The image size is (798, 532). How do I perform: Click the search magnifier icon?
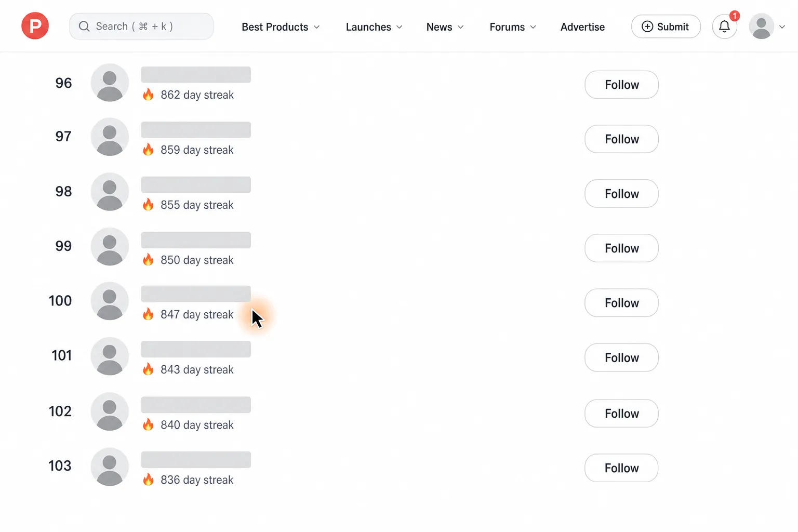84,26
